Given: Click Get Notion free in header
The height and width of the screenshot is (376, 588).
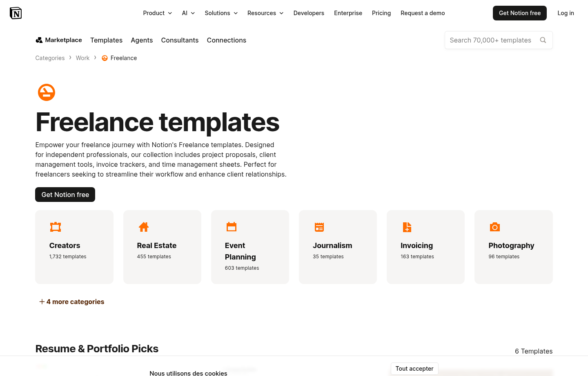Looking at the screenshot, I should click(x=520, y=13).
